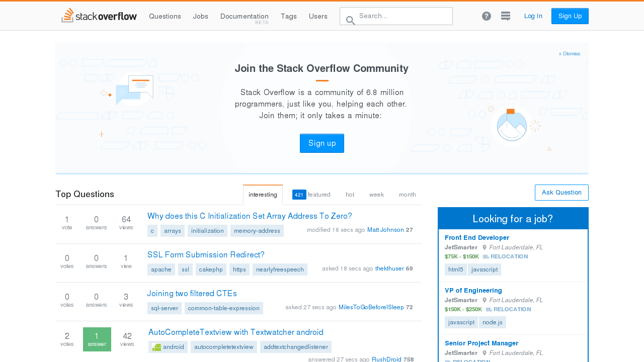
Task: Open RushDroid's user profile
Action: (x=386, y=359)
